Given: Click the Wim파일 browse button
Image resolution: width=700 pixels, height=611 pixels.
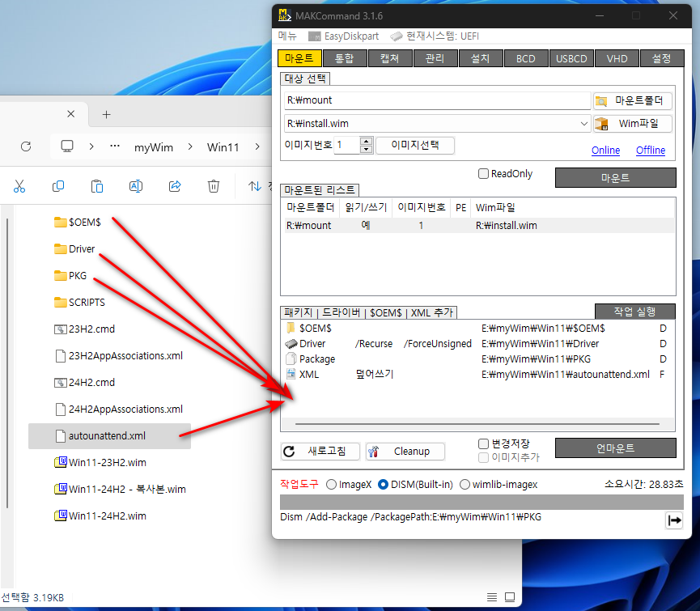Looking at the screenshot, I should coord(633,124).
